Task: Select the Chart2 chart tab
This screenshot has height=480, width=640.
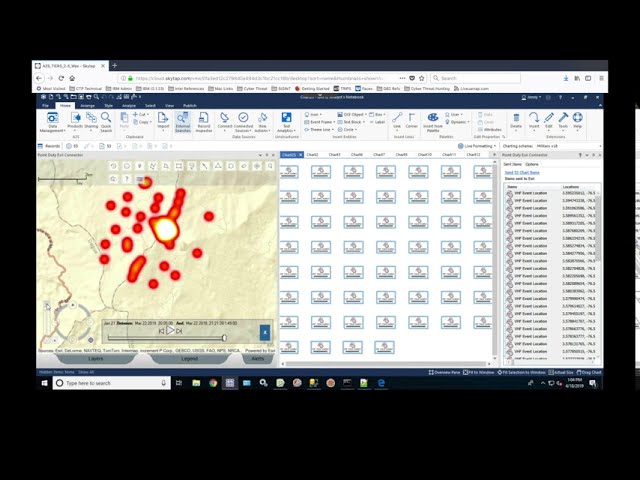Action: pos(312,155)
